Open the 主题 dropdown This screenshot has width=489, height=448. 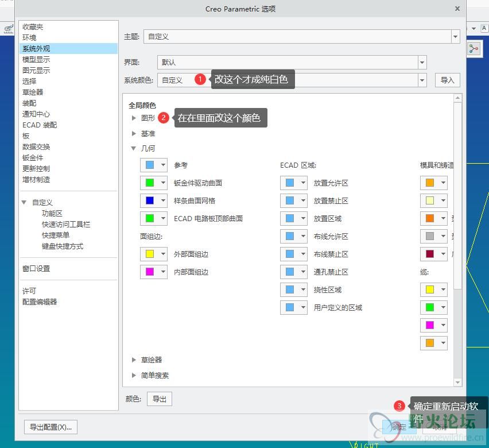point(455,37)
